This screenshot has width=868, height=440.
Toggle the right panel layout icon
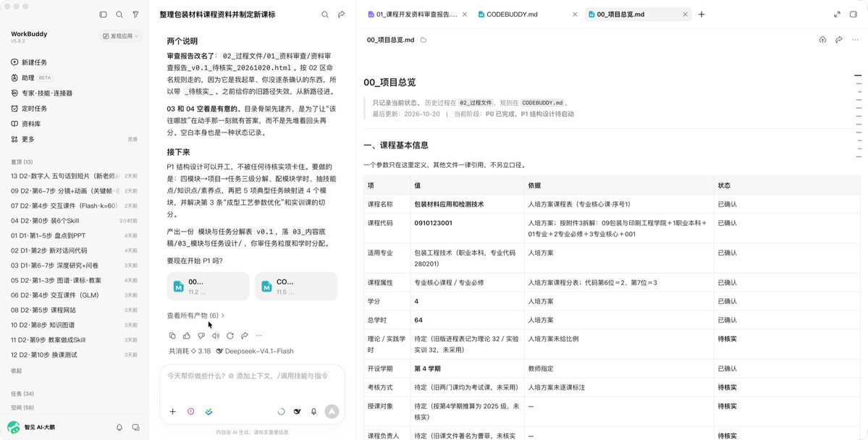coord(854,14)
